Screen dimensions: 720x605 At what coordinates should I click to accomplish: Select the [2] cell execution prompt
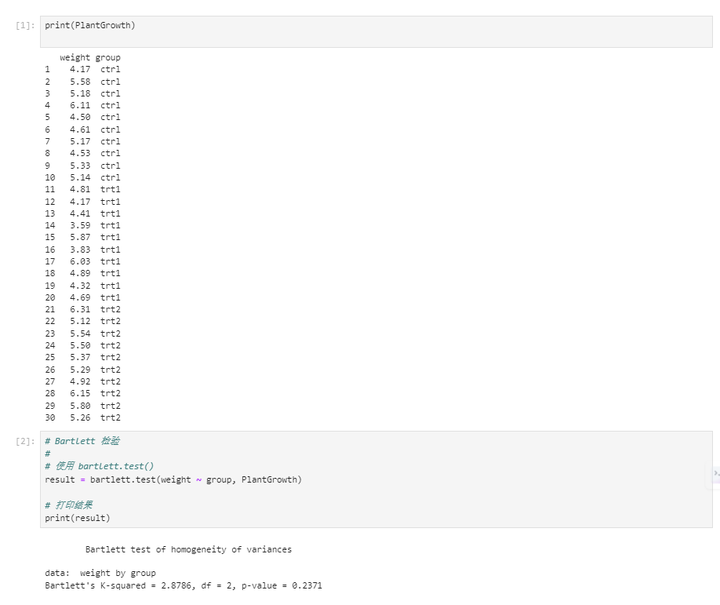tap(25, 441)
